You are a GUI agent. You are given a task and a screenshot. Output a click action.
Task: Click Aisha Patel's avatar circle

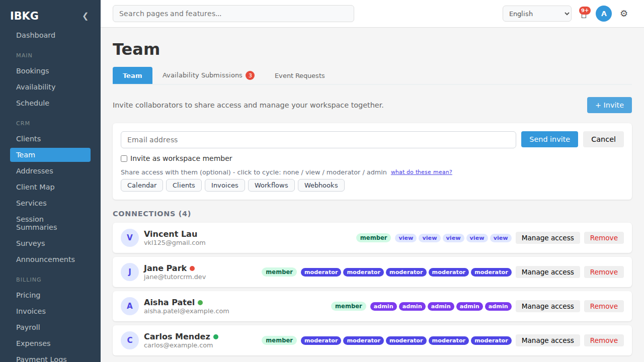coord(130,306)
